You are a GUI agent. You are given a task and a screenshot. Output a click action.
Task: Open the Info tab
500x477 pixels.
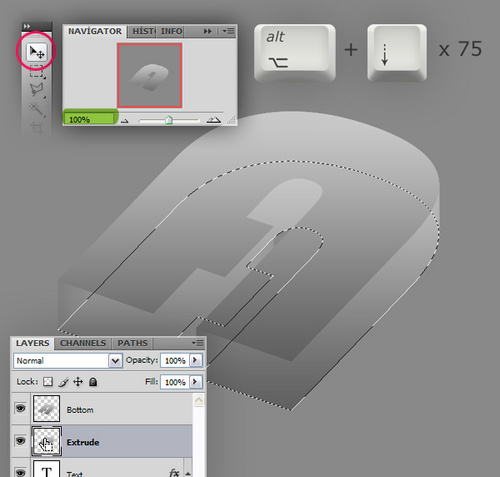(171, 31)
